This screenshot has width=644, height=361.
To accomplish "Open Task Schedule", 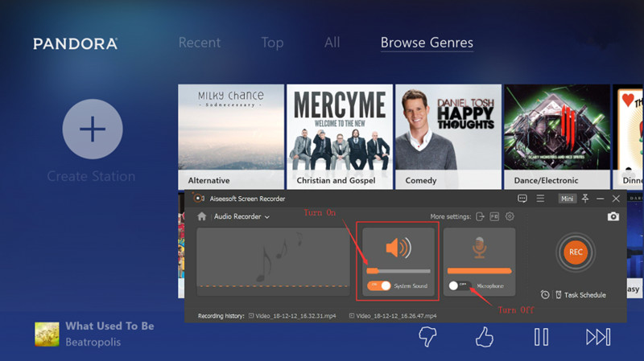I will [580, 295].
